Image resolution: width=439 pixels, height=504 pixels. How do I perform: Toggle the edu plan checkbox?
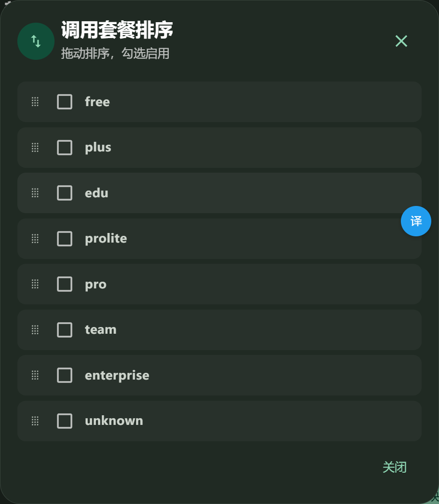click(65, 193)
